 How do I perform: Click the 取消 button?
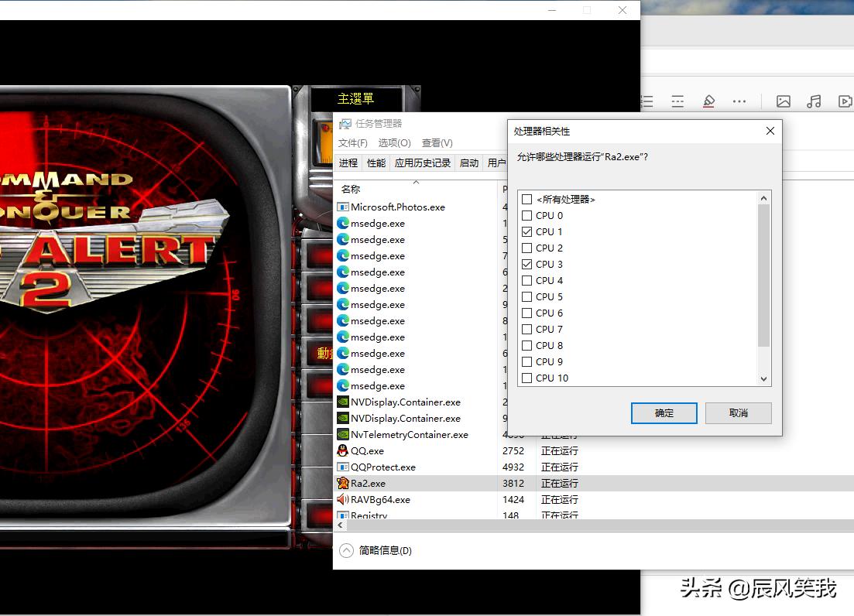pyautogui.click(x=737, y=412)
